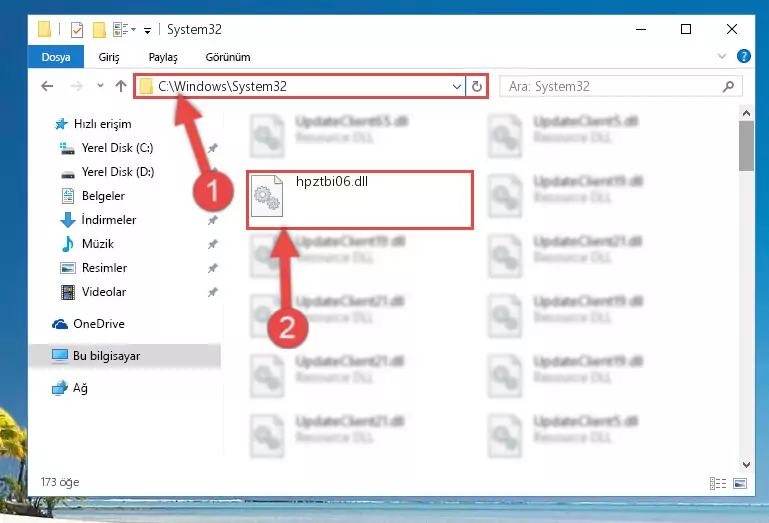Switch to Large icons view in status bar
This screenshot has width=769, height=523.
(x=740, y=484)
